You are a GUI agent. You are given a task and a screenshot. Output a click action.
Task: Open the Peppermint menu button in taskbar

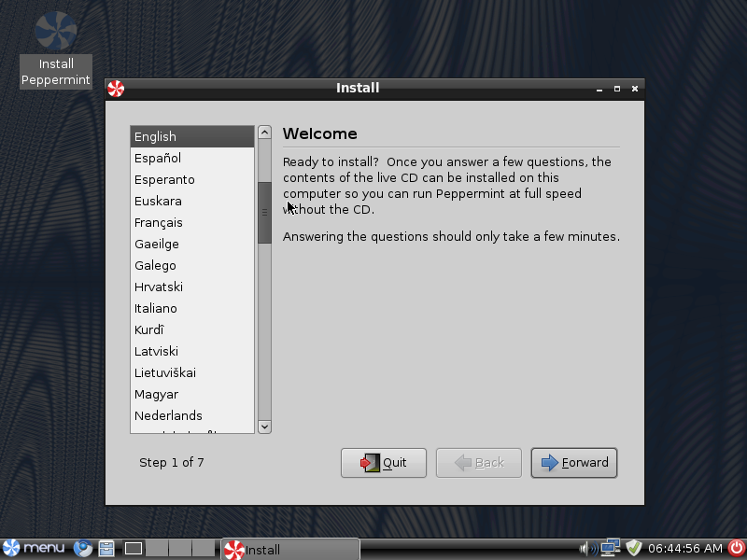click(35, 548)
